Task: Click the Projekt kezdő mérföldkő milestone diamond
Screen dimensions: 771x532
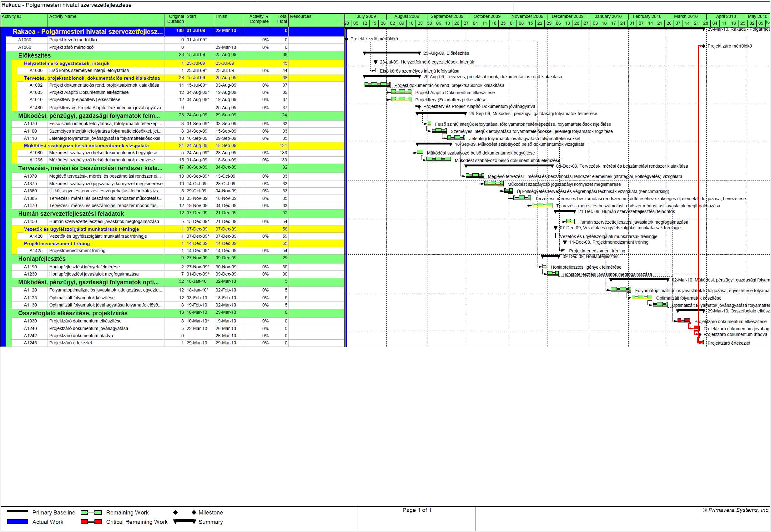Action: [346, 39]
